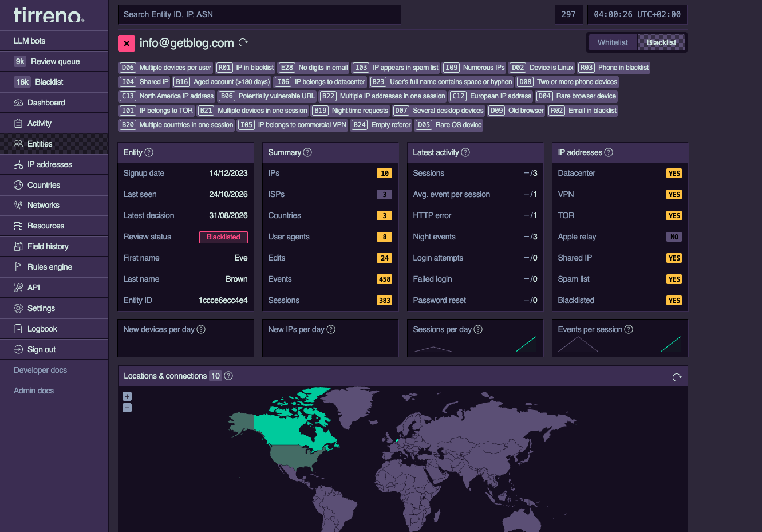
Task: Focus the Search Entity ID, IP, ASN field
Action: [259, 14]
